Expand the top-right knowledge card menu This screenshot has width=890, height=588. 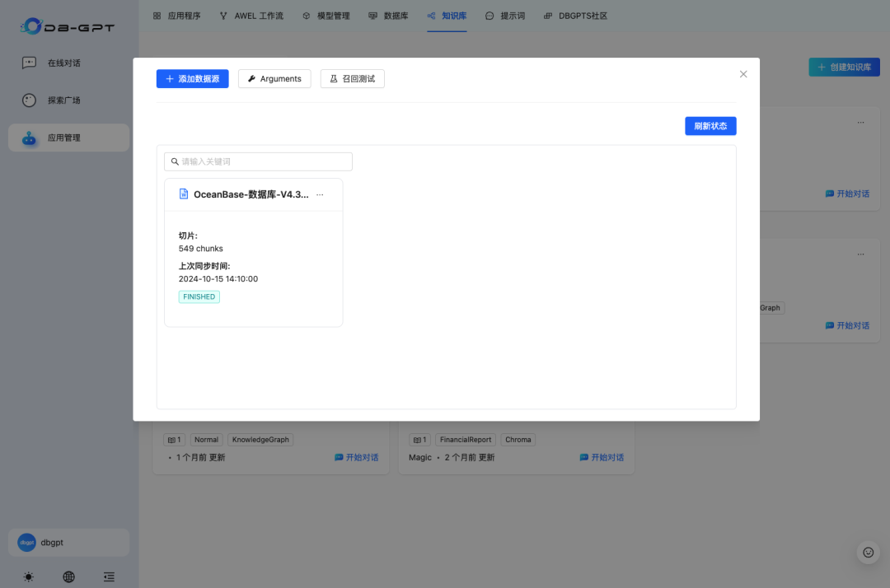[860, 121]
